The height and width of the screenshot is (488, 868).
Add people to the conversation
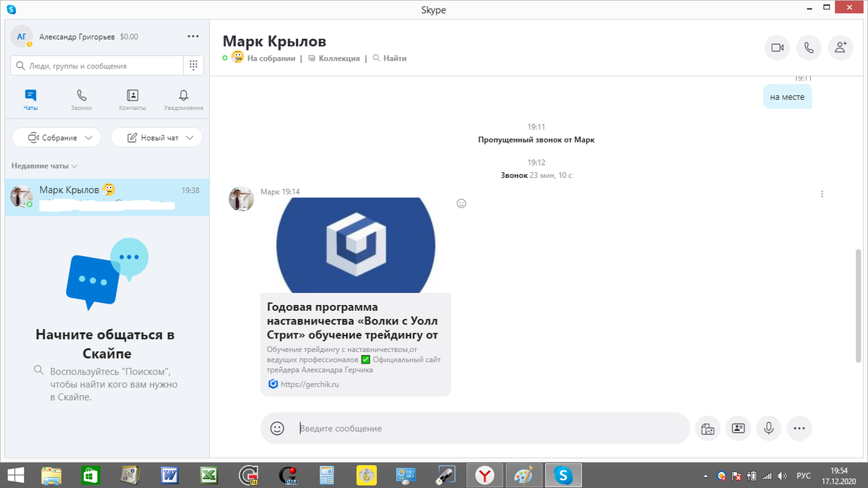(x=841, y=48)
